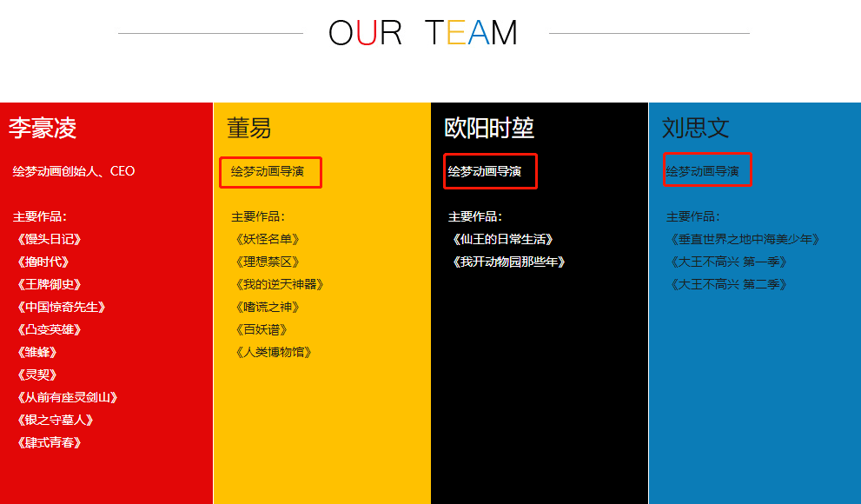Click 主要作品 label in yellow column

click(x=258, y=217)
